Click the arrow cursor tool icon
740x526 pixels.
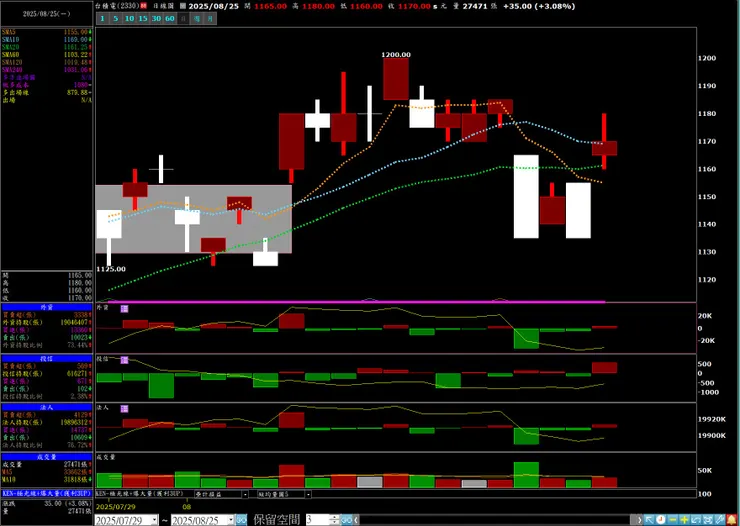[649, 520]
